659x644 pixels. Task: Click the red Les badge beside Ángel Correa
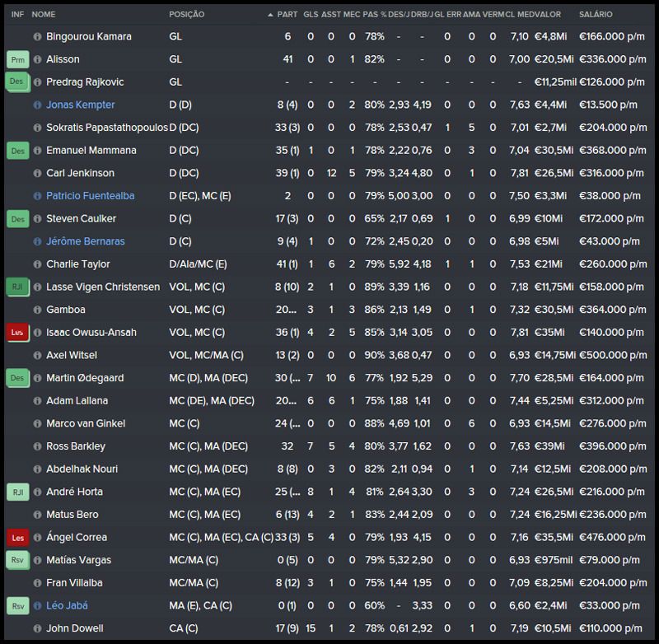point(17,538)
